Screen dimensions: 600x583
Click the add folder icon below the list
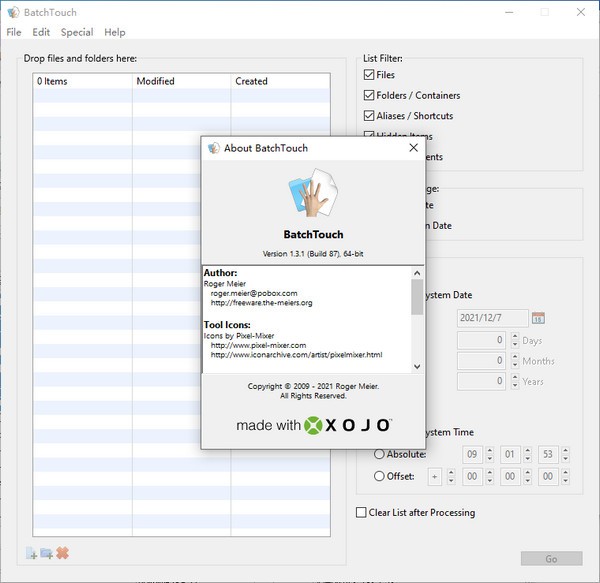[47, 553]
